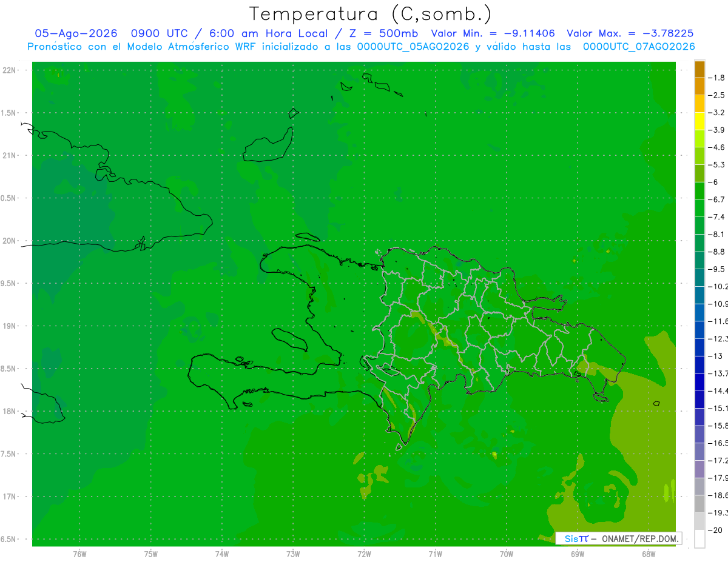Click the "76W" longitude axis label
728x562 pixels.
point(79,554)
